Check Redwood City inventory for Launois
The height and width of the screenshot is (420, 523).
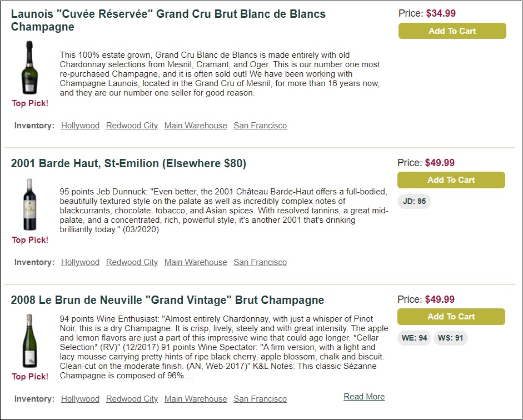pyautogui.click(x=132, y=126)
